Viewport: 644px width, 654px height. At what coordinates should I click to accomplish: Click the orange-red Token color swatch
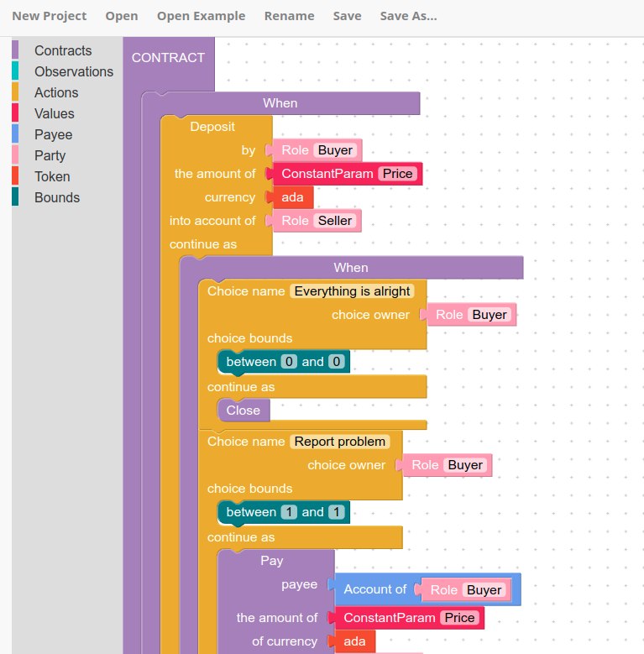15,177
